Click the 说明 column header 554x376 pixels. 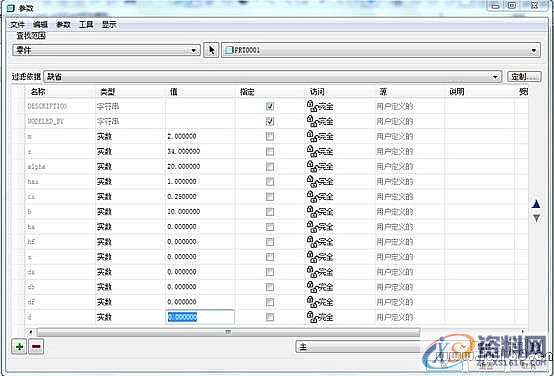click(479, 92)
